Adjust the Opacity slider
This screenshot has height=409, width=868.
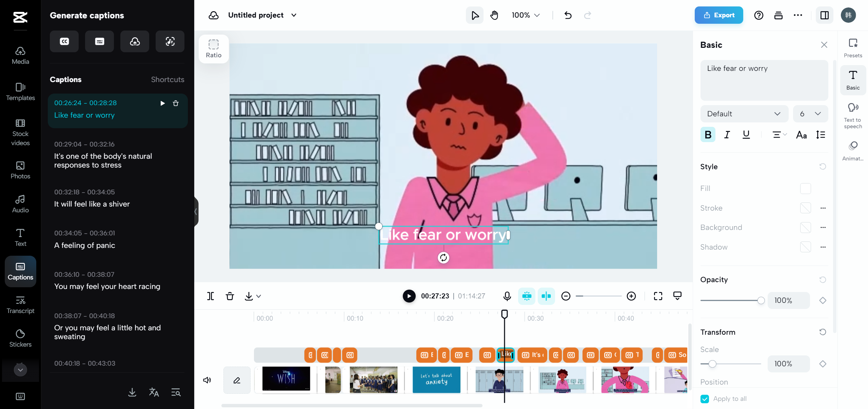point(761,300)
